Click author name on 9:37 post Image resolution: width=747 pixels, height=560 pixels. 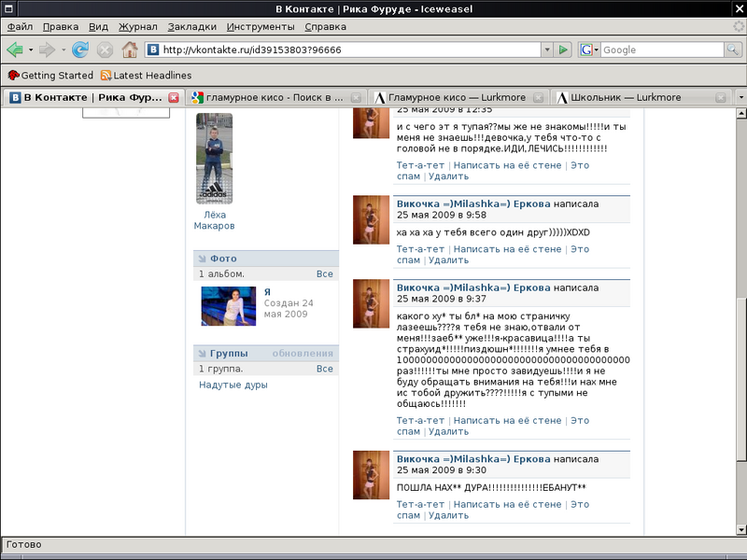click(473, 287)
